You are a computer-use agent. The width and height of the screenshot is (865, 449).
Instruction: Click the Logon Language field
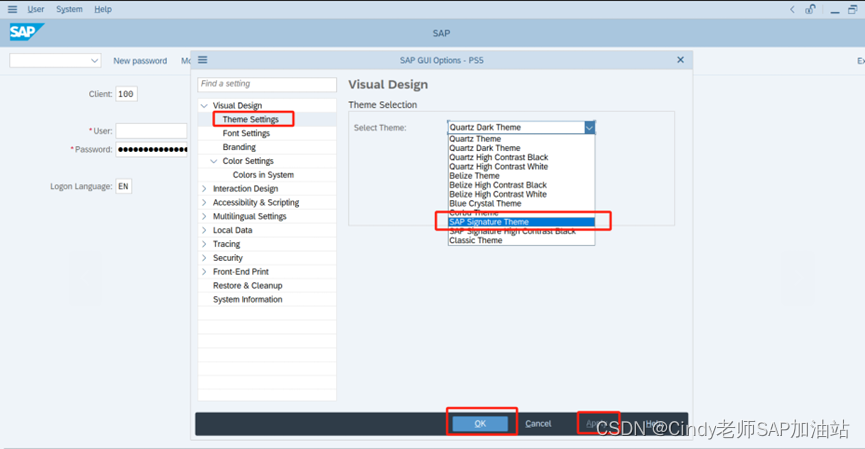coord(124,186)
